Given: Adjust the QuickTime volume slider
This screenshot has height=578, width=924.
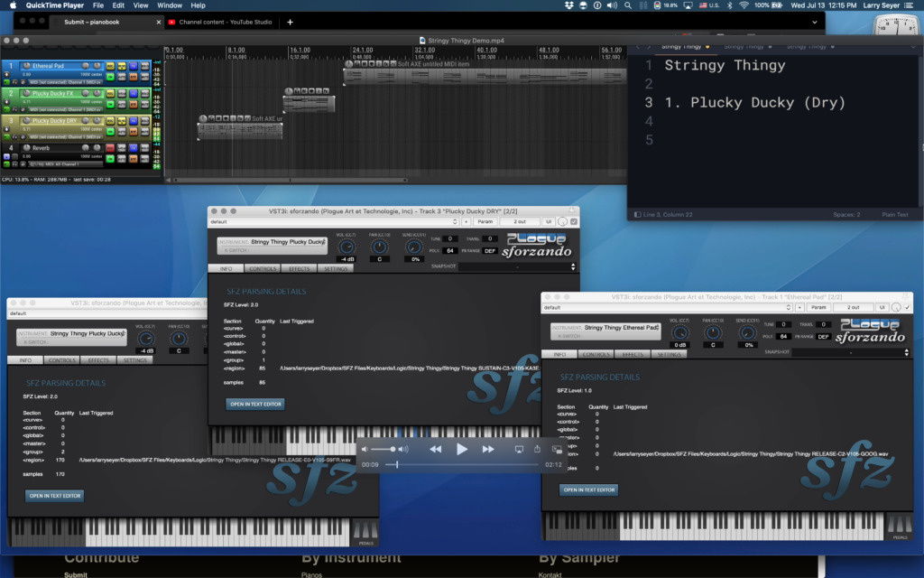Looking at the screenshot, I should click(383, 450).
